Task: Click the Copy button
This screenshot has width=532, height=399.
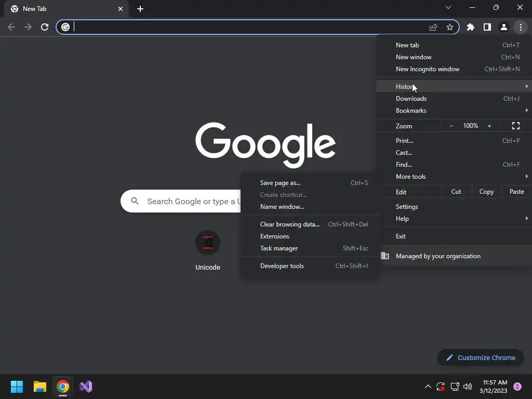Action: (486, 192)
